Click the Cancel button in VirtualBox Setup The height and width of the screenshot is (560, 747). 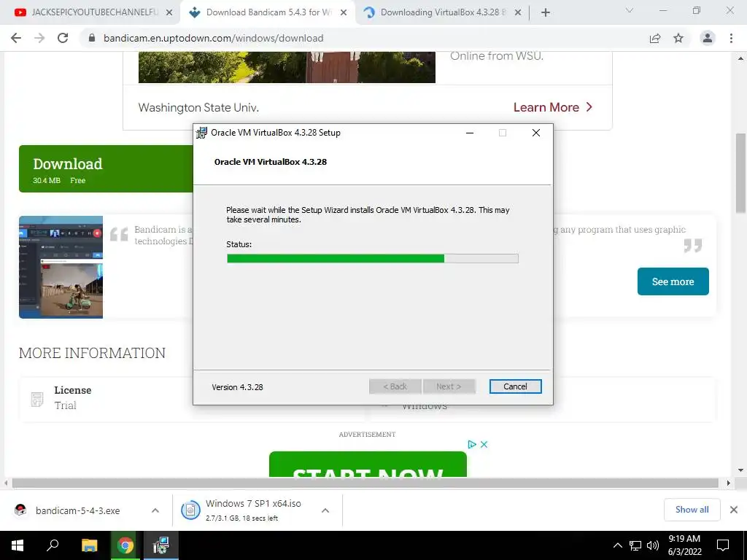(x=515, y=386)
